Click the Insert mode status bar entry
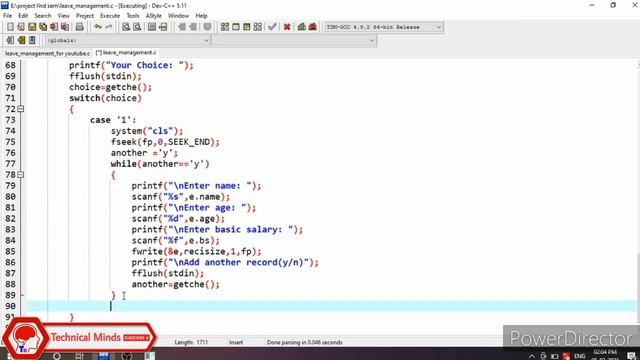The width and height of the screenshot is (640, 360). point(236,342)
